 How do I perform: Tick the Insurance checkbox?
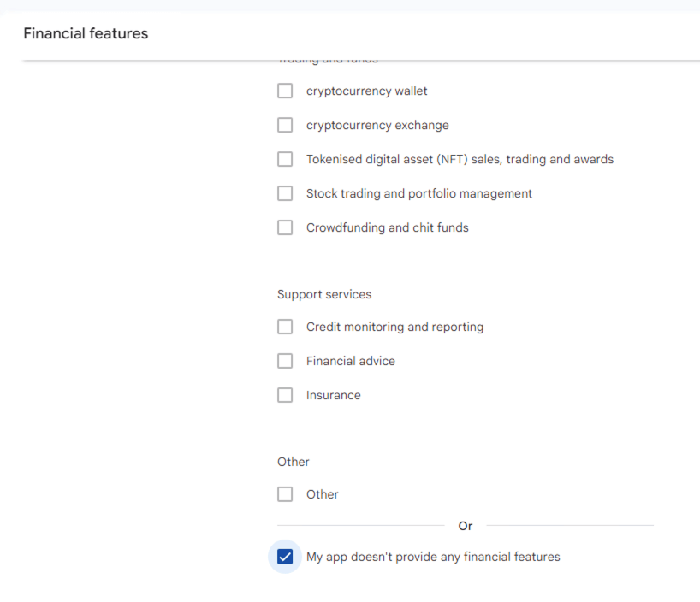pos(285,395)
